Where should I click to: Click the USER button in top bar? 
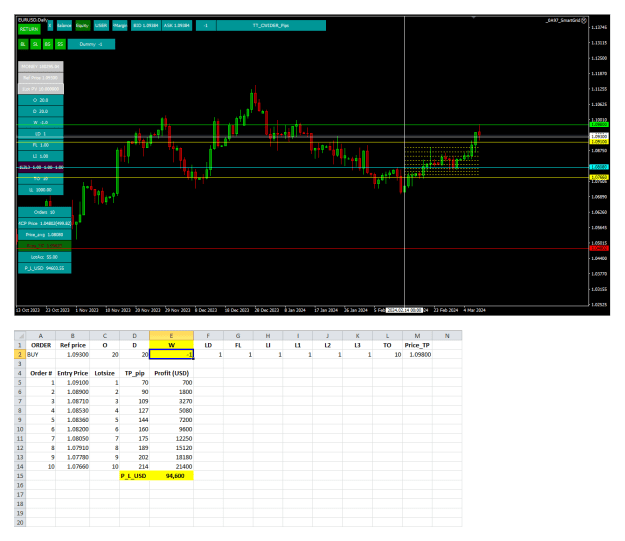coord(101,26)
